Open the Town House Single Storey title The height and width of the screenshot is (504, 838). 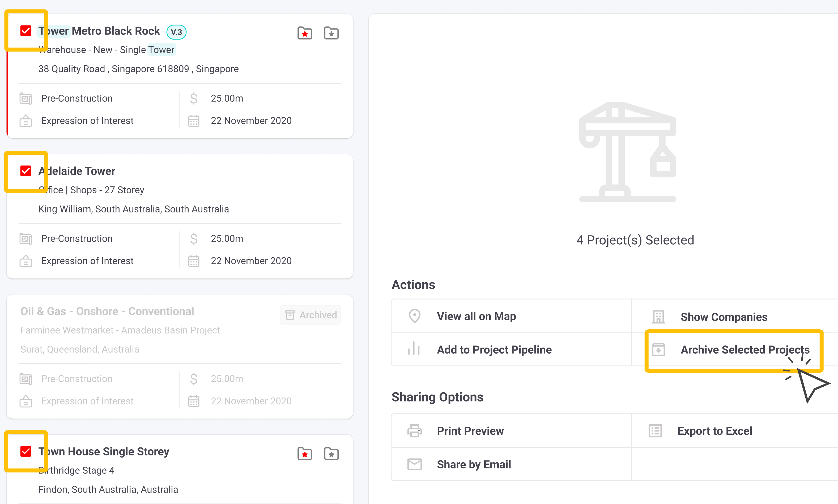click(104, 451)
